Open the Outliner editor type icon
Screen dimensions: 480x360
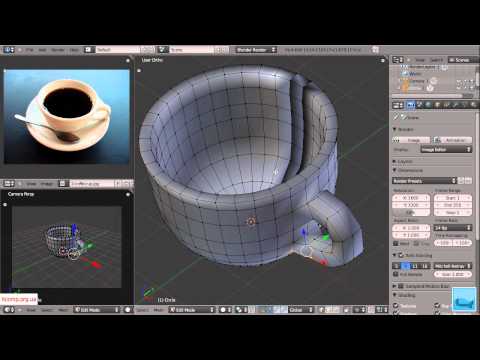coord(397,60)
